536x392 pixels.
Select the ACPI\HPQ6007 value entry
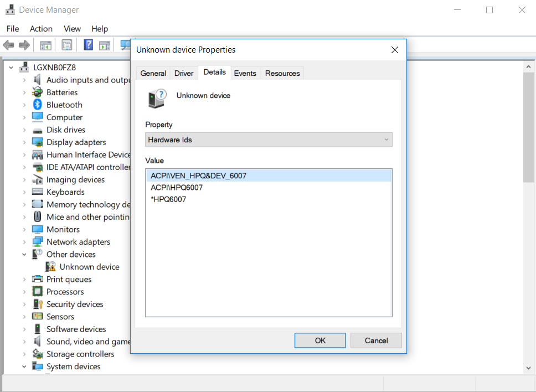pyautogui.click(x=177, y=188)
